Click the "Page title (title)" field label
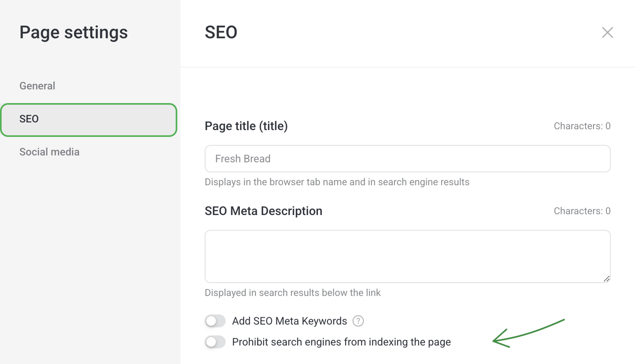The height and width of the screenshot is (364, 635). tap(246, 126)
